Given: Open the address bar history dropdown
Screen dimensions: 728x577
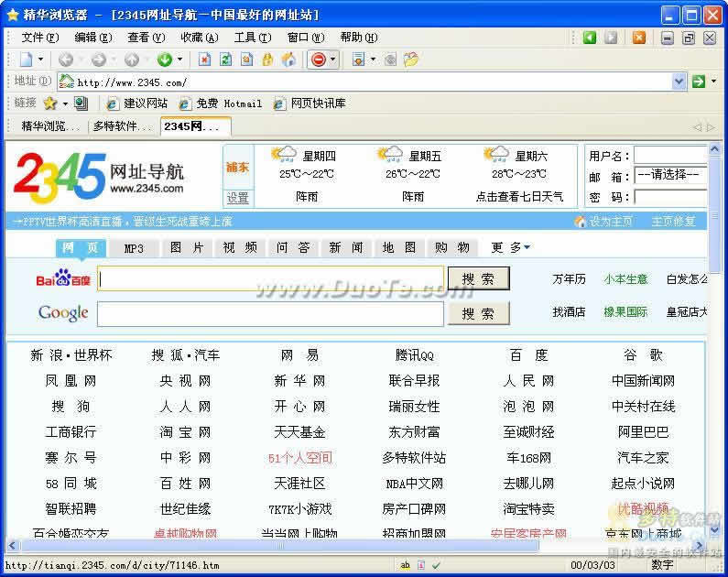Looking at the screenshot, I should click(x=679, y=82).
